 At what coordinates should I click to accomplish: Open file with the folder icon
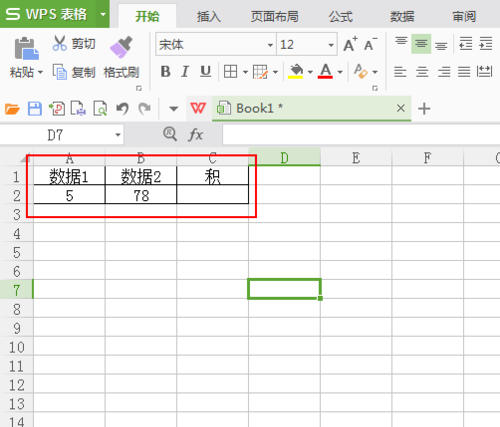[x=12, y=109]
